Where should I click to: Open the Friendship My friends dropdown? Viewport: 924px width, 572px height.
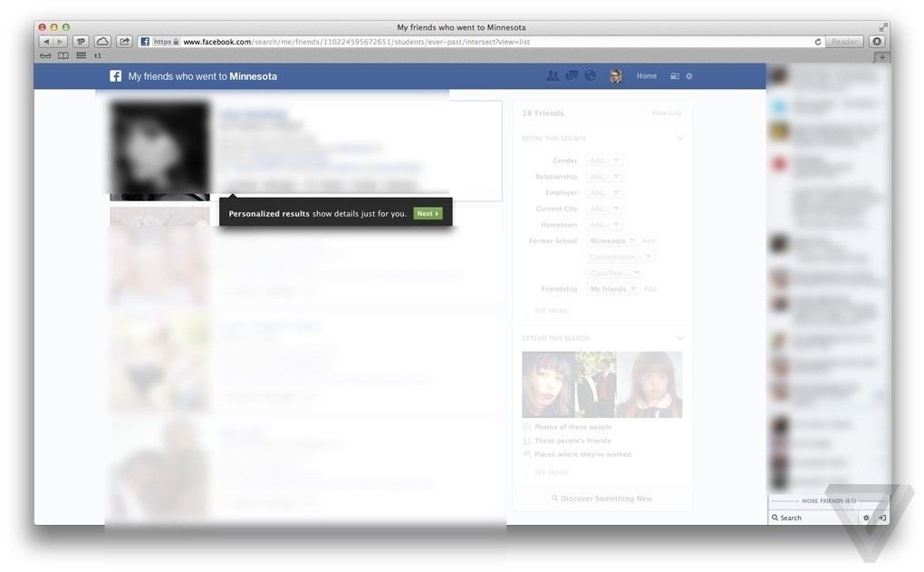[x=613, y=289]
